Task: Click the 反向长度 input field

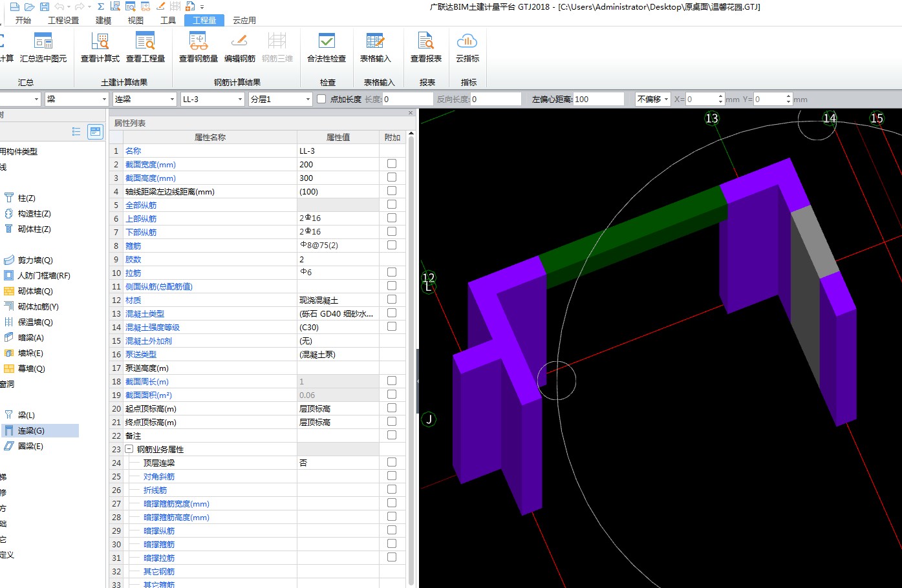Action: click(x=495, y=99)
